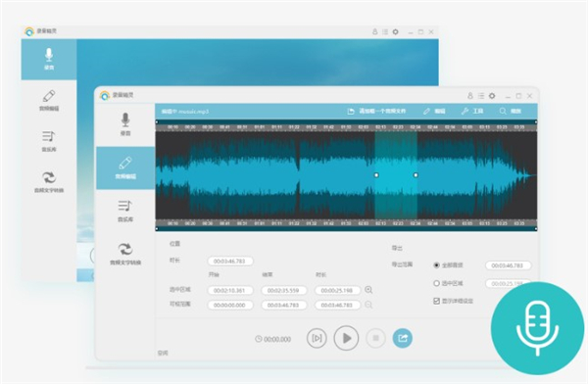Open the 编辑 edit menu with pencil icon
588x384 pixels.
click(434, 111)
